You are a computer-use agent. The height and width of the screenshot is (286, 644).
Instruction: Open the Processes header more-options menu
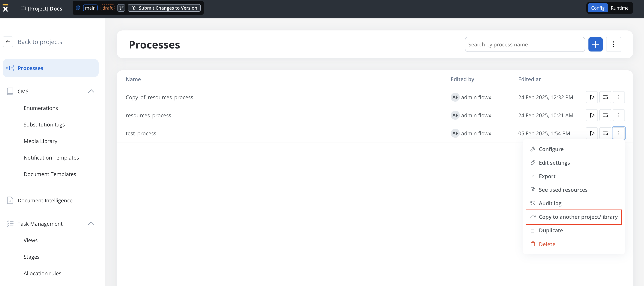[x=613, y=44]
